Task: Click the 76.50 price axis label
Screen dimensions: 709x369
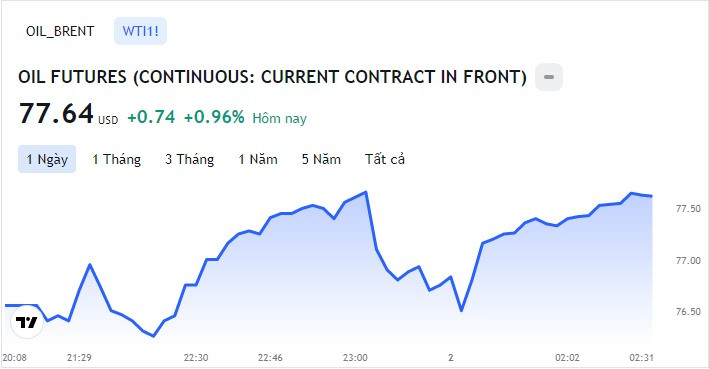Action: click(688, 312)
